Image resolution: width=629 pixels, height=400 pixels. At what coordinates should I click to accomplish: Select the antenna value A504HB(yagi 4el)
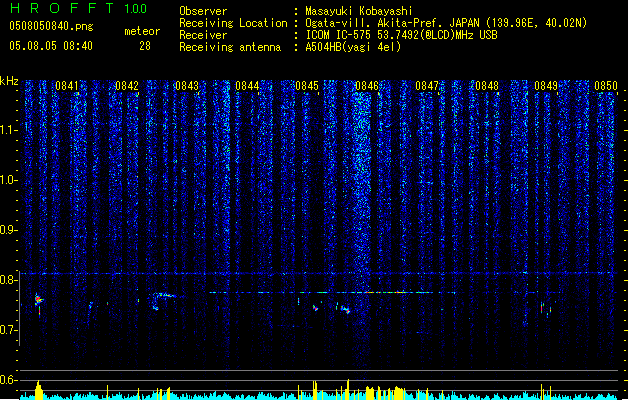point(353,47)
